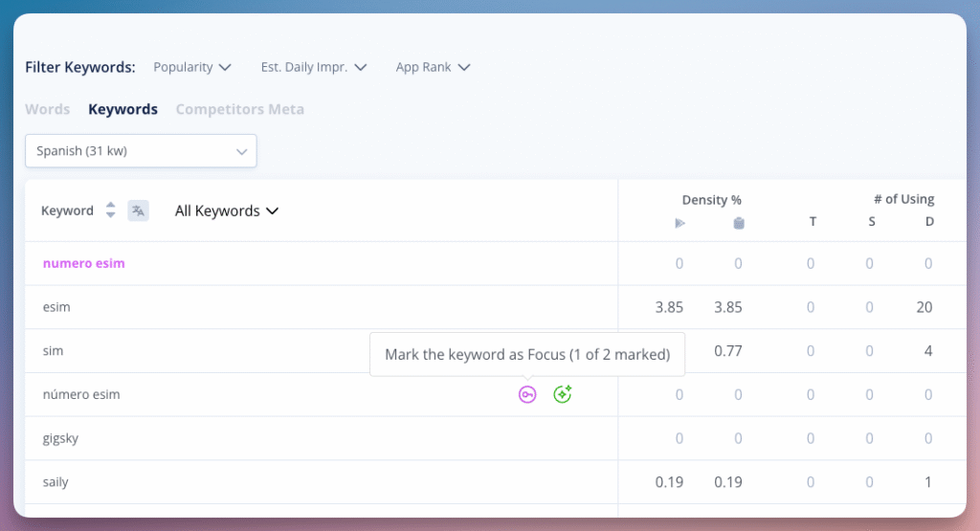The height and width of the screenshot is (531, 980).
Task: Mark número esim as Focus keyword
Action: pyautogui.click(x=527, y=394)
